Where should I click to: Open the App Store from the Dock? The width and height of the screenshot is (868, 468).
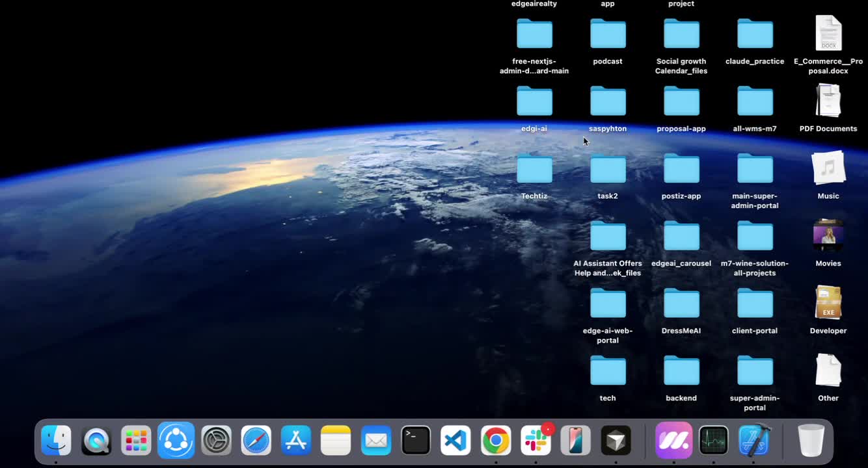(296, 441)
